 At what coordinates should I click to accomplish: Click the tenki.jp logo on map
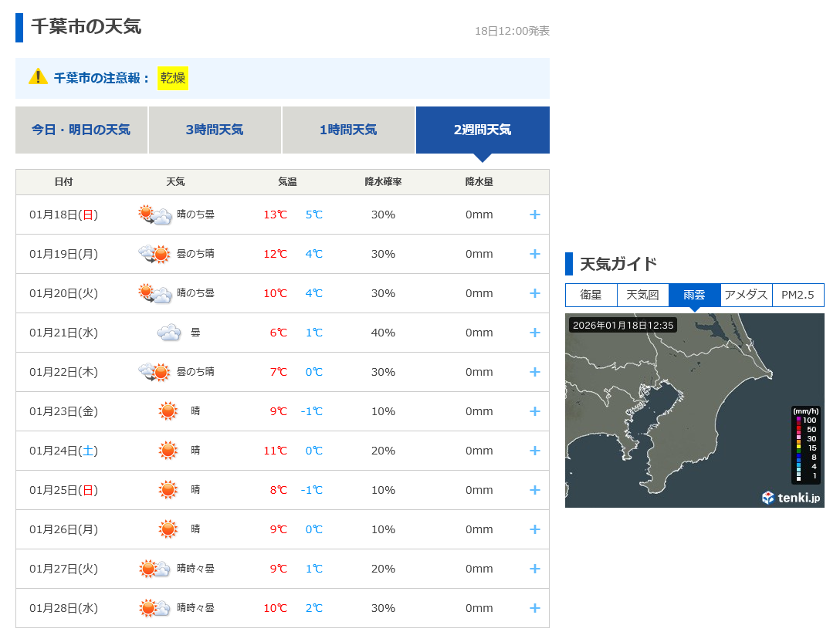tap(791, 498)
